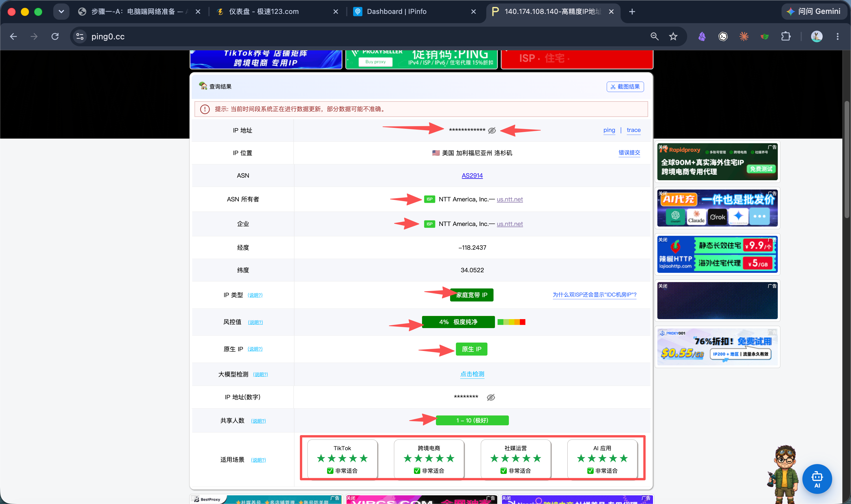Screen dimensions: 851x504
Task: Click the trace link
Action: point(633,130)
